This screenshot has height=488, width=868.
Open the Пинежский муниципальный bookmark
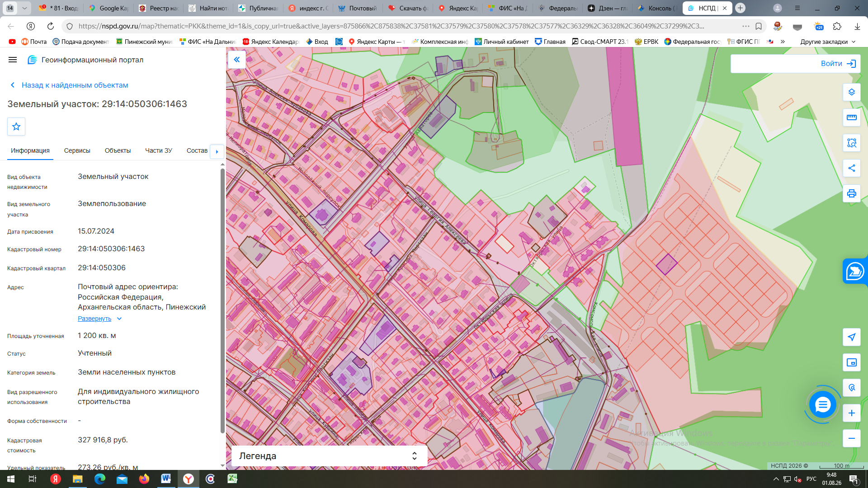click(x=144, y=42)
